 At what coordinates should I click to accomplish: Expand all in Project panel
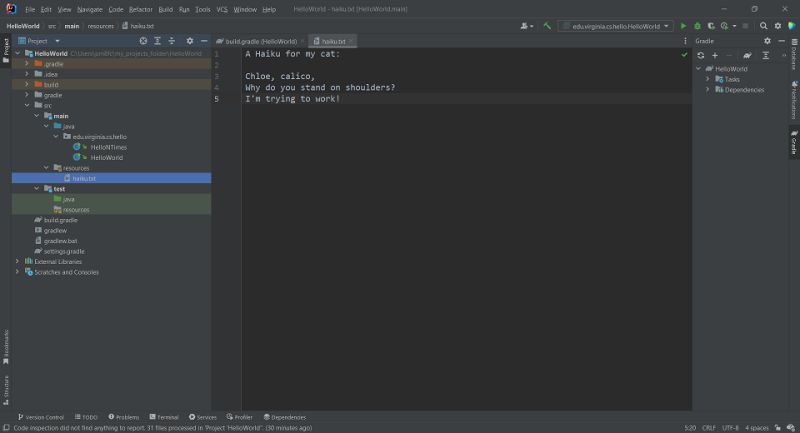pyautogui.click(x=158, y=41)
